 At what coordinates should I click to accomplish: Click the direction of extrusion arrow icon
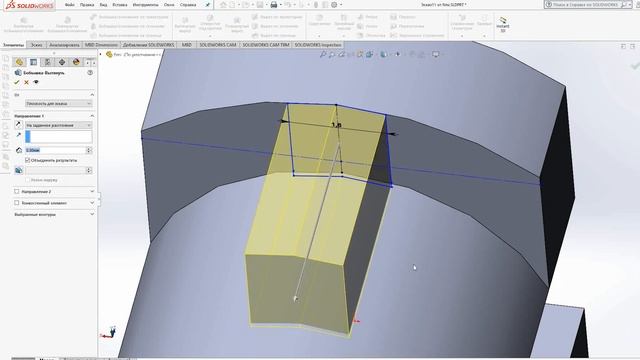[18, 135]
